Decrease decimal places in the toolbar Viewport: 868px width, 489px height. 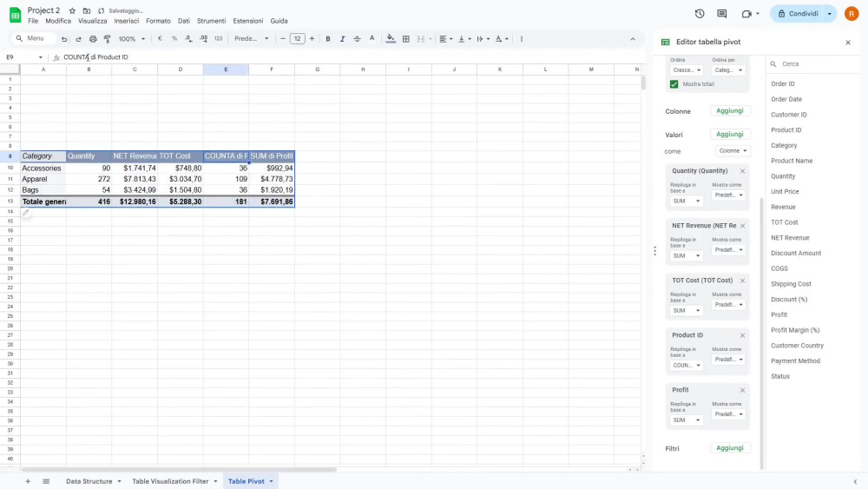(188, 39)
